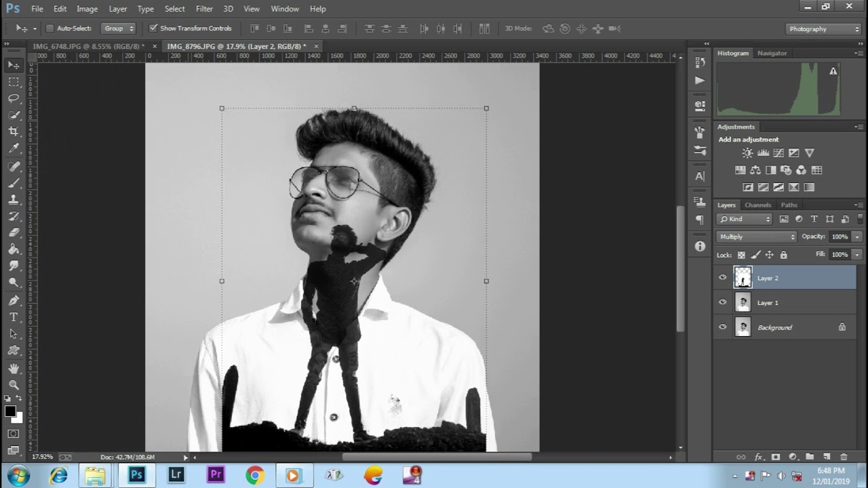This screenshot has height=488, width=868.
Task: Choose the Rectangular Marquee tool
Action: [x=14, y=81]
